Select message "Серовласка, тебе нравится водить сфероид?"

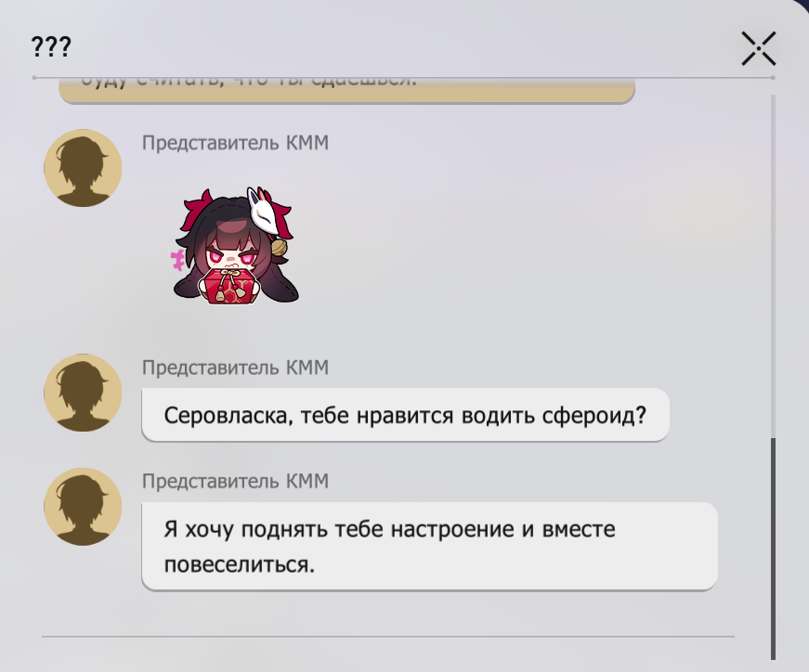[406, 415]
